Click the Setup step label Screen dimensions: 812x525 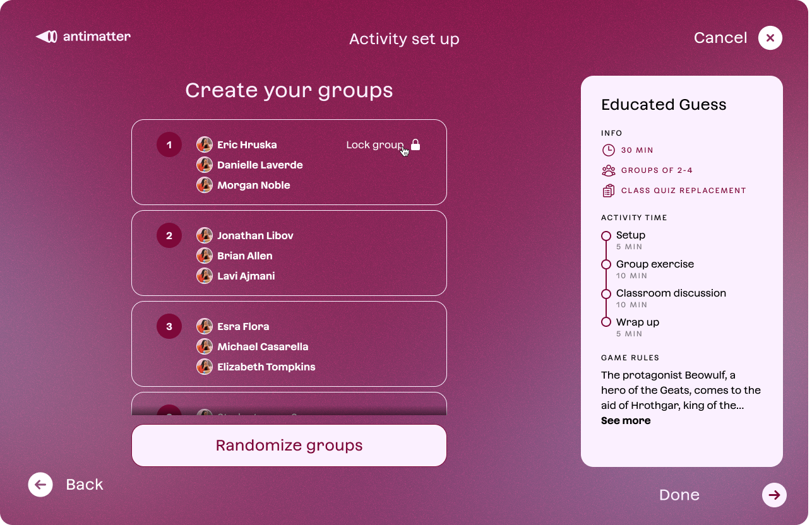click(631, 235)
